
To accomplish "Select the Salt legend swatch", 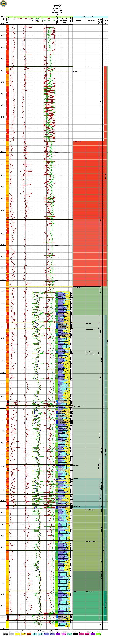I will (70, 634).
